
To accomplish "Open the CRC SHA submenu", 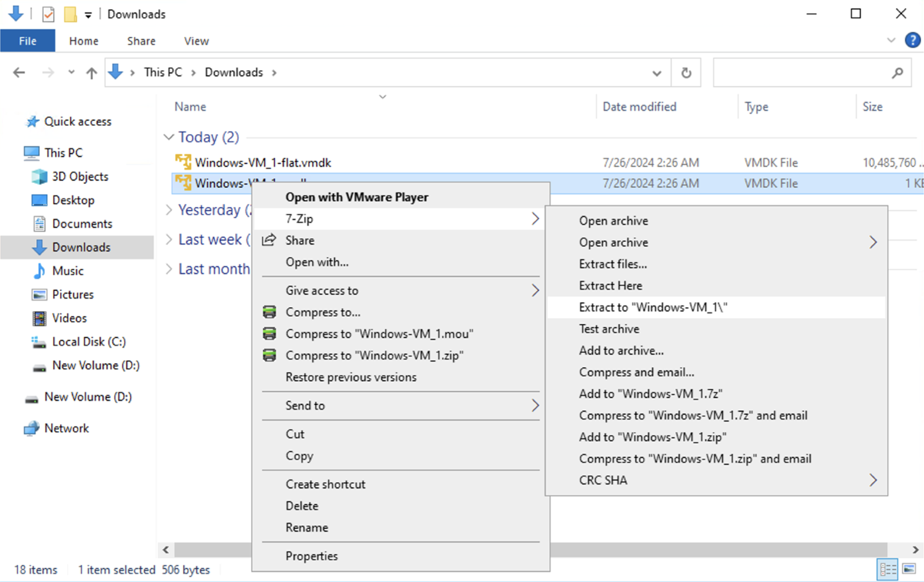I will [x=716, y=480].
